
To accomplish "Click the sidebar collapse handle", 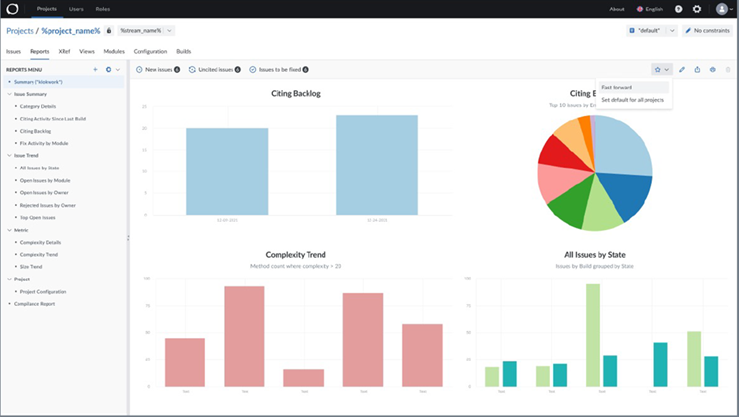I will (x=128, y=238).
